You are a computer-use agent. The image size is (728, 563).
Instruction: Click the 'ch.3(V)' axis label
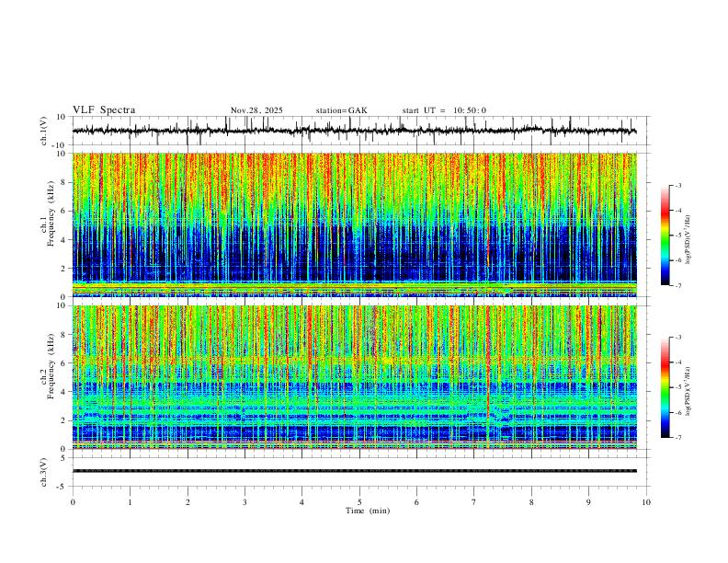pos(44,472)
